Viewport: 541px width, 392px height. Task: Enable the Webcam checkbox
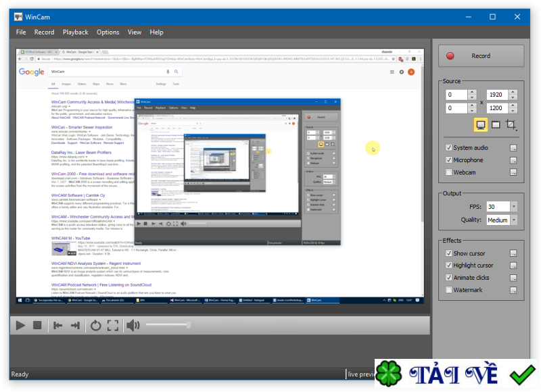[448, 172]
